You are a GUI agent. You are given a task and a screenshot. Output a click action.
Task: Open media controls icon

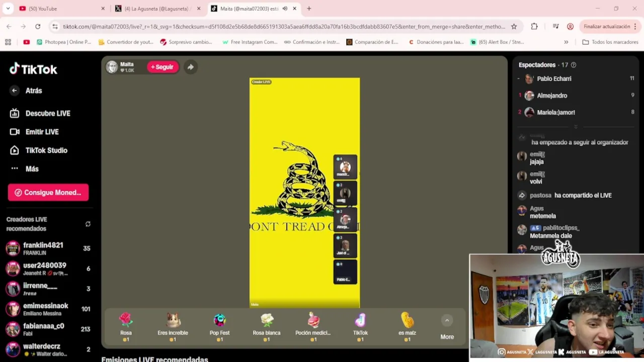(555, 27)
